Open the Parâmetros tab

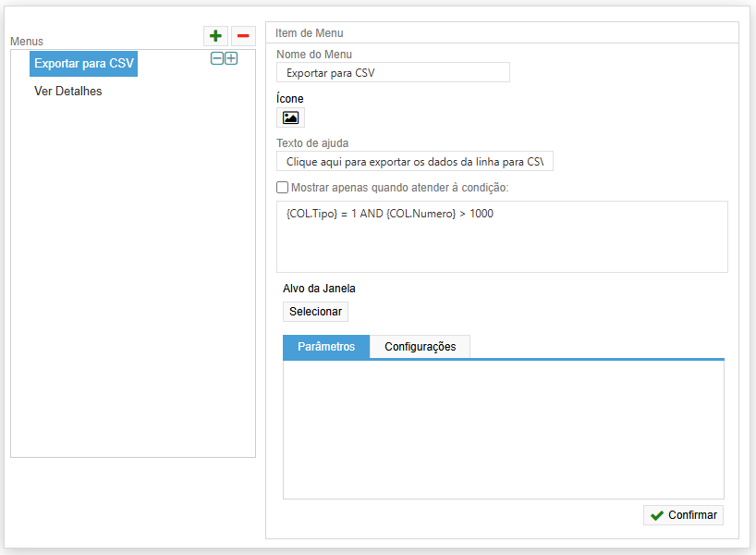(326, 346)
